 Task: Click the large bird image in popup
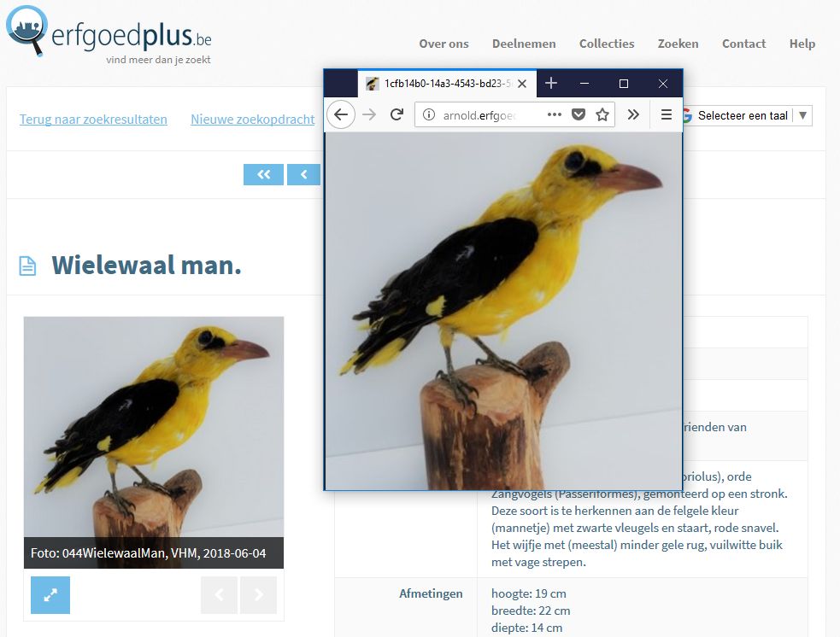tap(503, 311)
